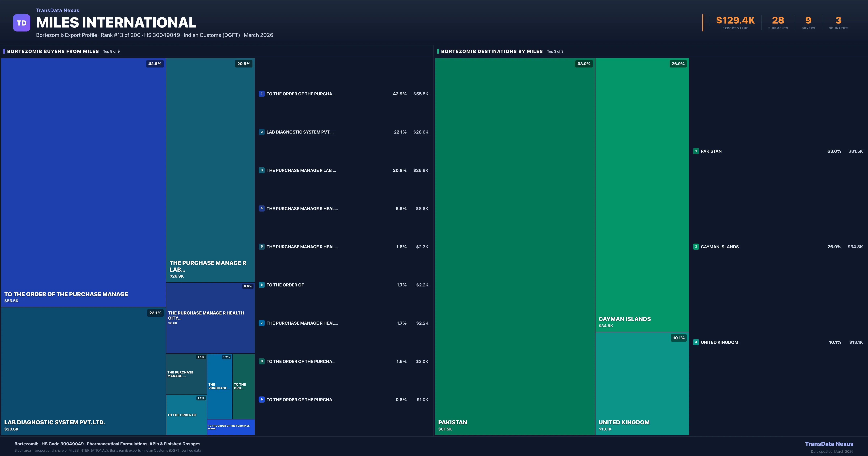
Task: Click rank 2 badge beside Cayman Islands
Action: (x=696, y=247)
